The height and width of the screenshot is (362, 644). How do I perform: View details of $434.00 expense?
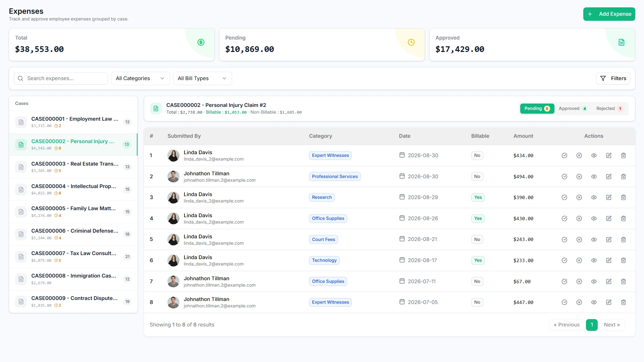pyautogui.click(x=594, y=156)
